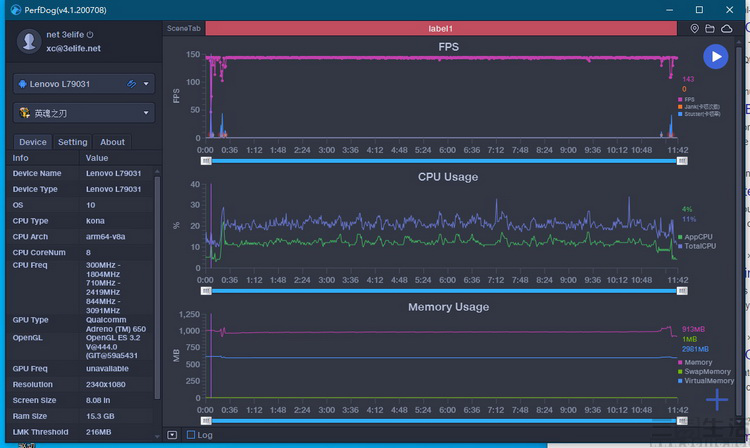Toggle the FPS legend series
The height and width of the screenshot is (448, 750).
tap(686, 99)
